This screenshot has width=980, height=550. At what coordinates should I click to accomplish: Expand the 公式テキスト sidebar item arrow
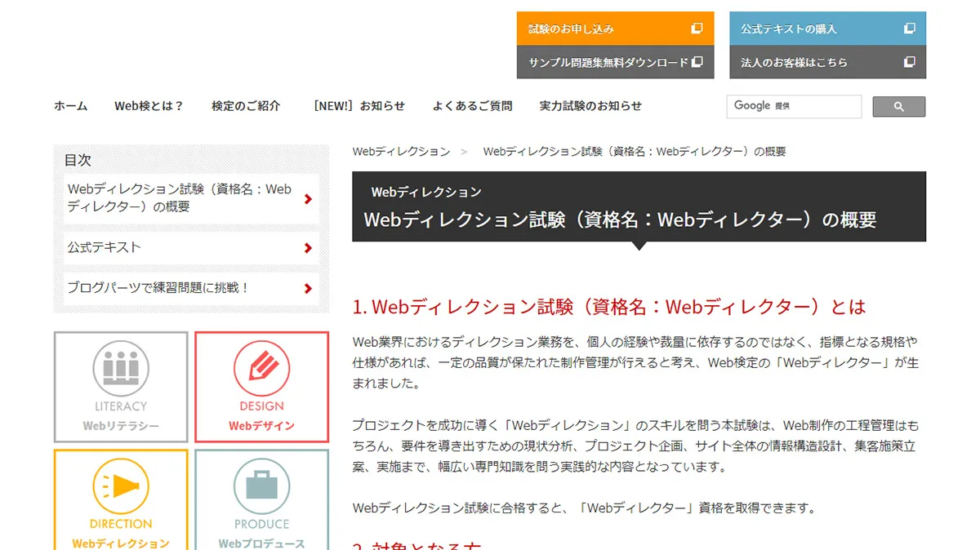point(308,248)
